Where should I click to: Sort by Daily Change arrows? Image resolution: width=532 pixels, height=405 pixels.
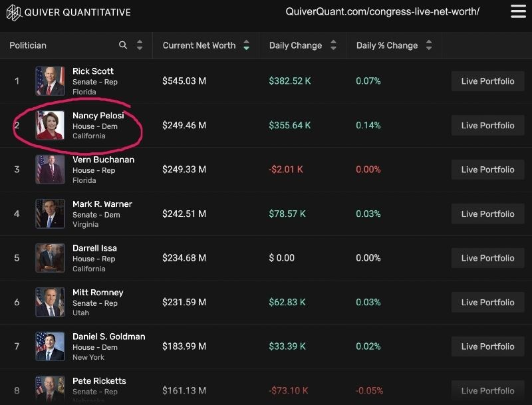pyautogui.click(x=333, y=45)
